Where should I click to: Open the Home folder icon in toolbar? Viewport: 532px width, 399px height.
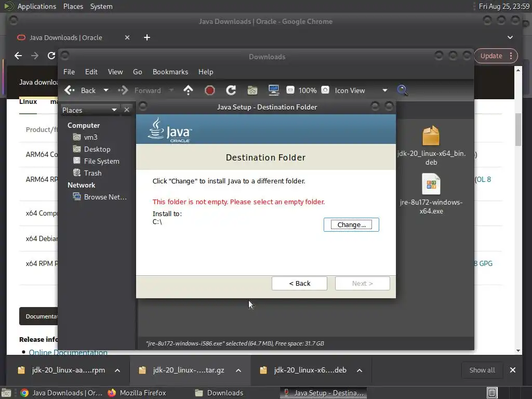point(252,90)
